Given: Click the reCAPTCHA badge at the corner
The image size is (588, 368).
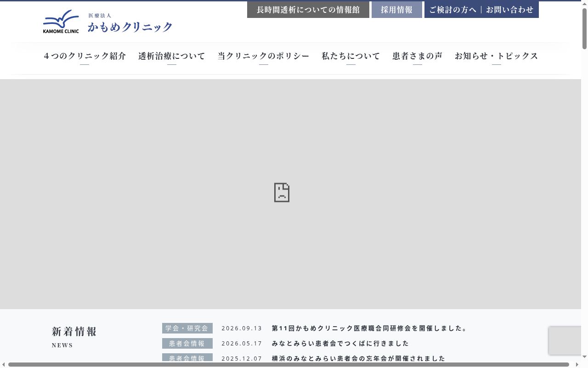Looking at the screenshot, I should pyautogui.click(x=565, y=340).
